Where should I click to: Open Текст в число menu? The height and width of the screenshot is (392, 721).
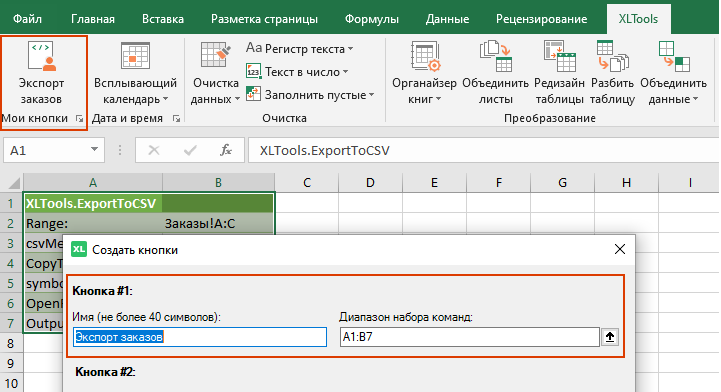point(297,72)
